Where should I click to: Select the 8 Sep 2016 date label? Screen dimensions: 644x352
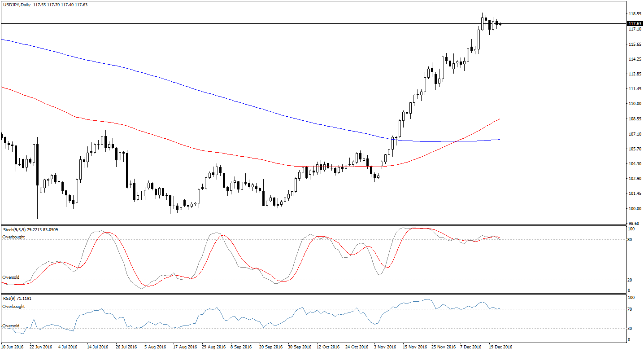click(242, 347)
